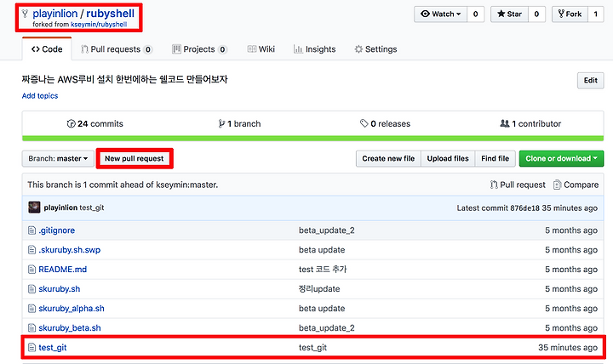Open beta_update_2 commit for .gitignore
The height and width of the screenshot is (364, 613).
click(x=326, y=230)
